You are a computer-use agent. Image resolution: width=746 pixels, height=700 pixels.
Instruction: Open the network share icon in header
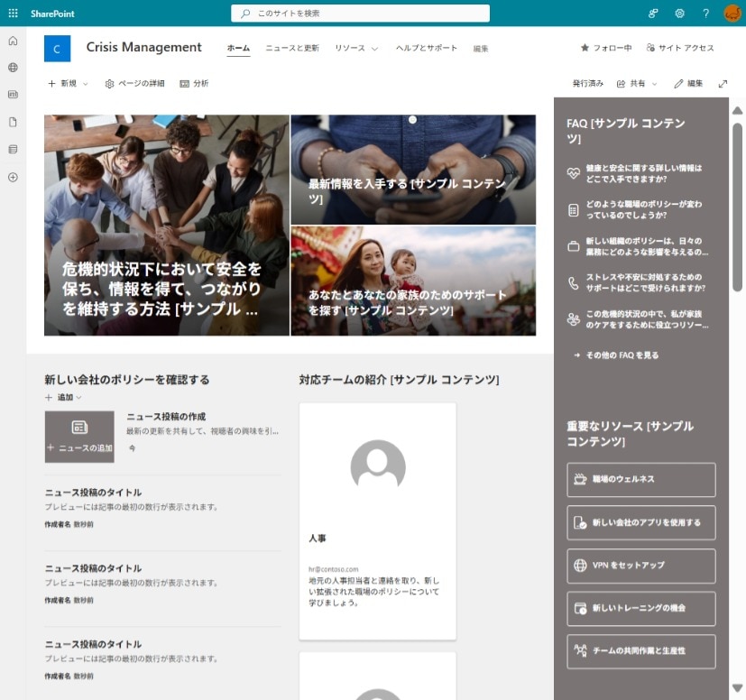tap(653, 14)
